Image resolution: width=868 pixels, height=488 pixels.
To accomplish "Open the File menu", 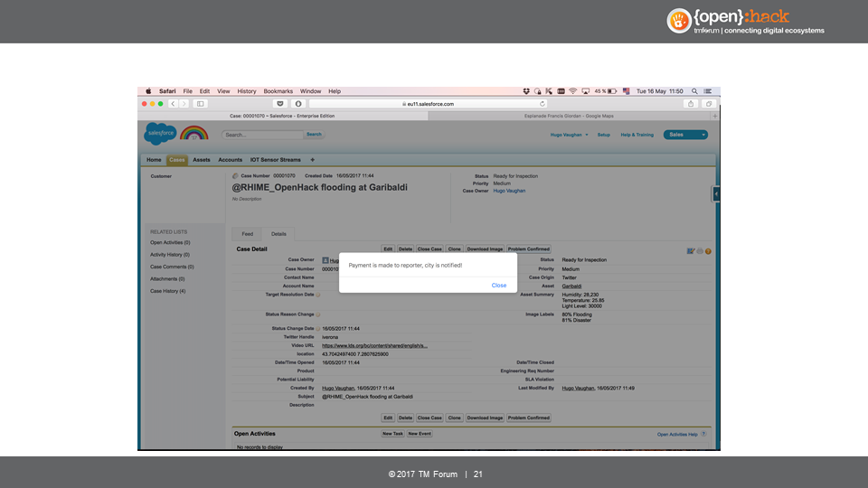I will point(188,91).
